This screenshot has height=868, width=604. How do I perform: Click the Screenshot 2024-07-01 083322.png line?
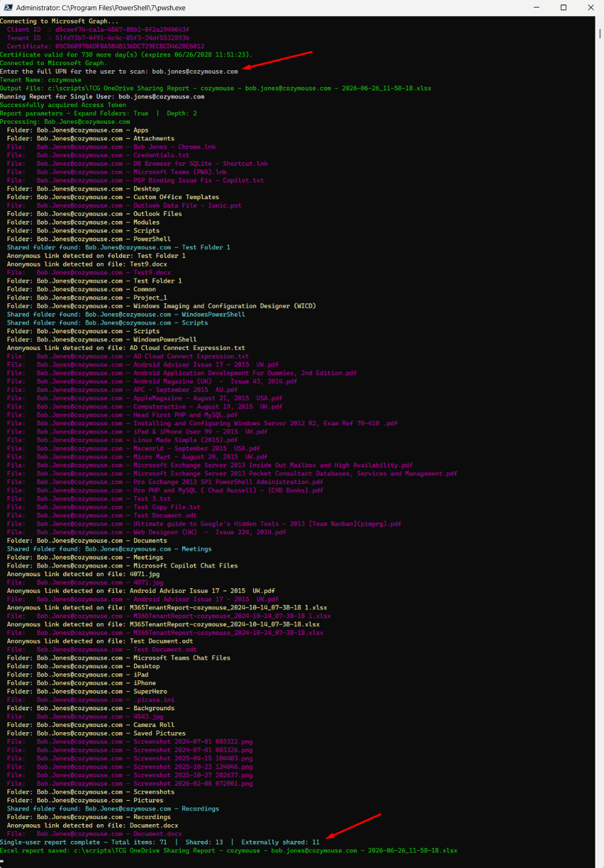point(130,742)
